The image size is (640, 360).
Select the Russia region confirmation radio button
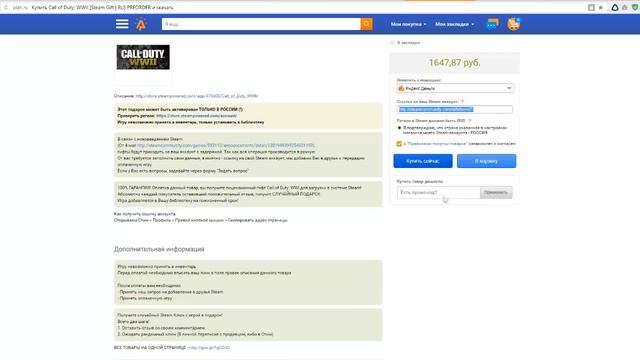tap(399, 128)
